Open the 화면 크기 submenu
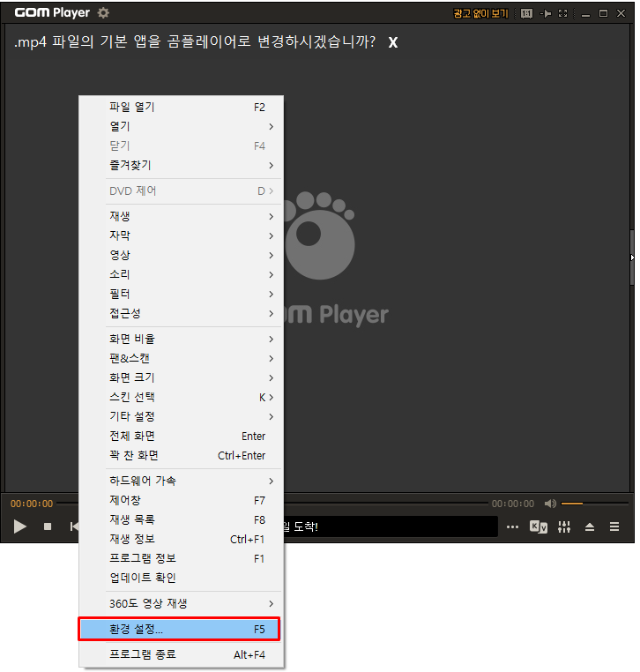This screenshot has height=672, width=640. [x=181, y=378]
